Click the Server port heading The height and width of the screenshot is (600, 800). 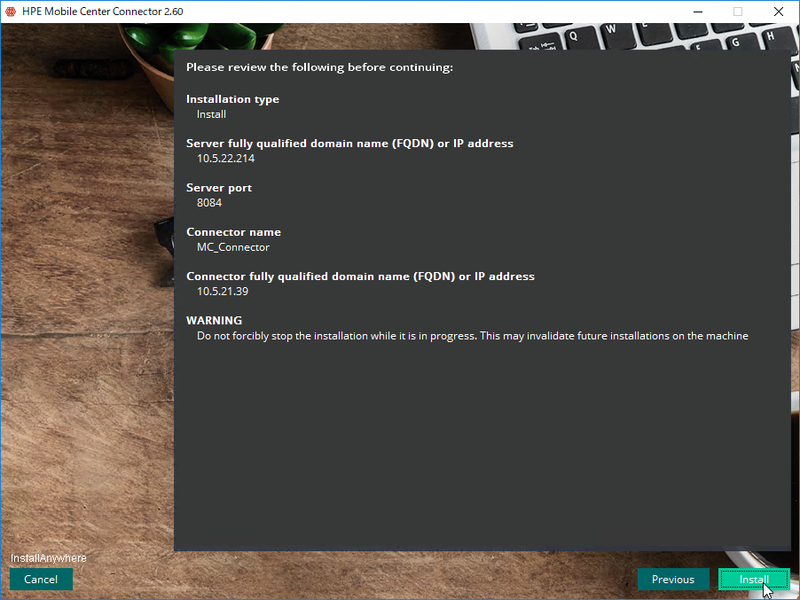pos(219,188)
